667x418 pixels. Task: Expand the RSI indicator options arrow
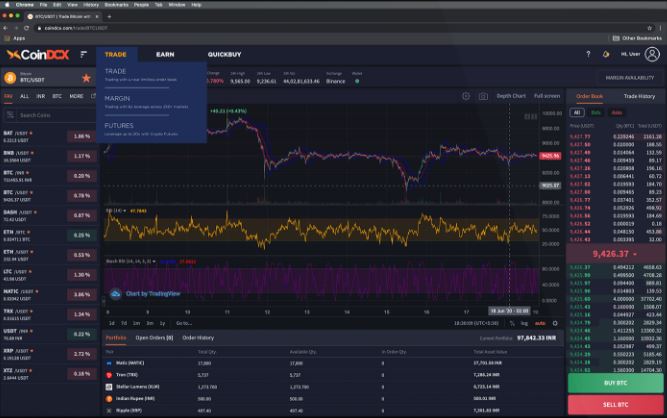tap(125, 211)
